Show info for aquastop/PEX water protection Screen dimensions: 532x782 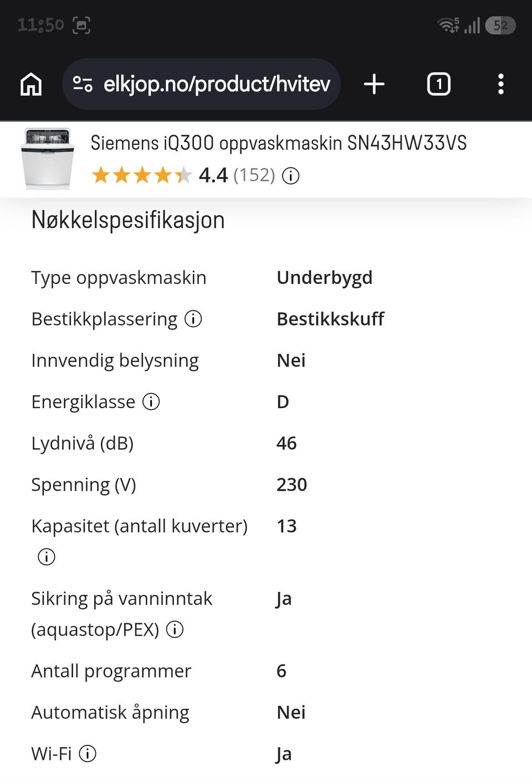coord(175,629)
